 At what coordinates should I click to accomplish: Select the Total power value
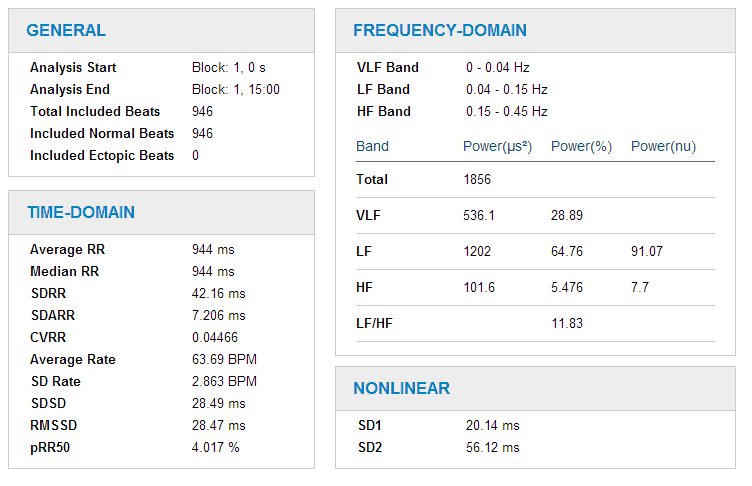[477, 180]
